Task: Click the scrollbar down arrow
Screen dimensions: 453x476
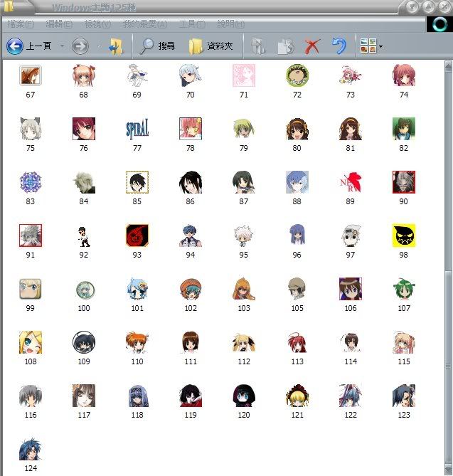Action: [448, 470]
